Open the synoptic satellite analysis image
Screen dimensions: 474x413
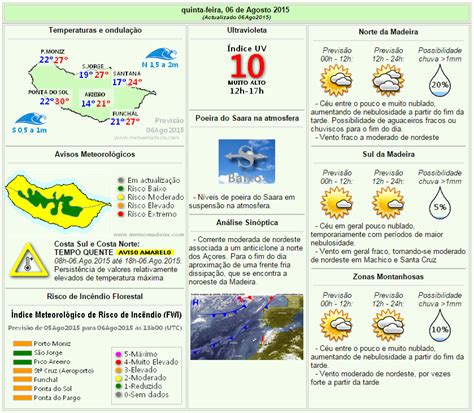click(x=247, y=327)
